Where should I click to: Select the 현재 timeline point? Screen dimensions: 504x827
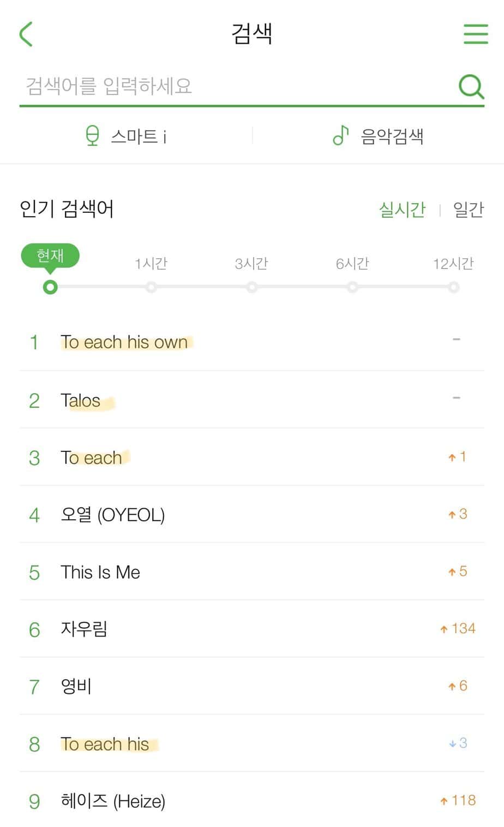click(x=50, y=287)
